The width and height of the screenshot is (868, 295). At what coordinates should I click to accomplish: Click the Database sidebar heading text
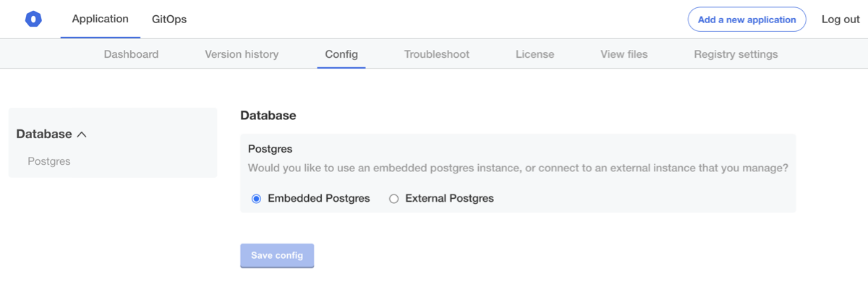tap(44, 134)
